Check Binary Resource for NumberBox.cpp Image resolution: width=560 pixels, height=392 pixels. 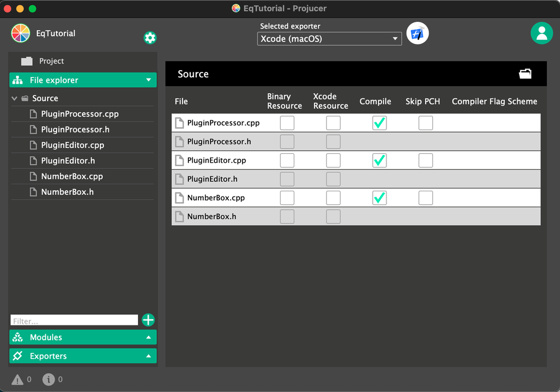[287, 198]
